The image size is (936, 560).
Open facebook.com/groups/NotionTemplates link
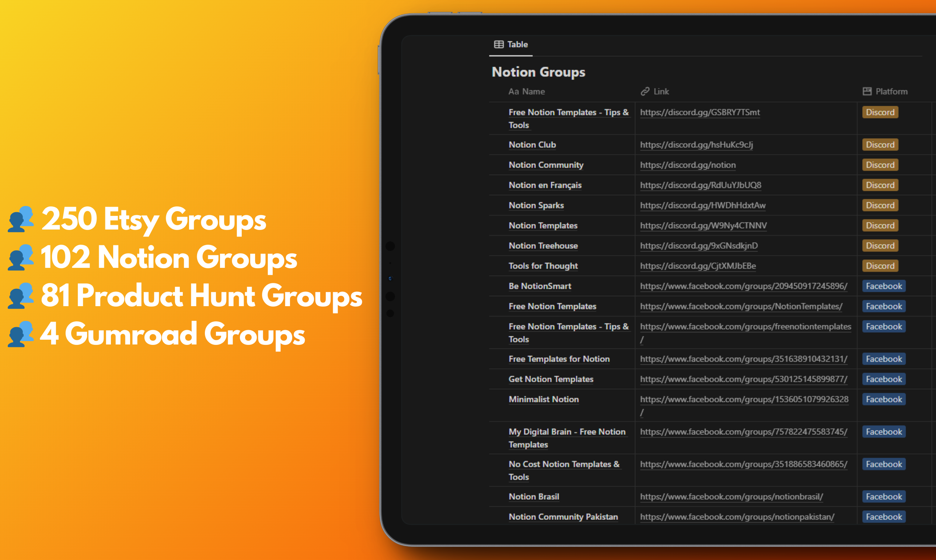[741, 306]
